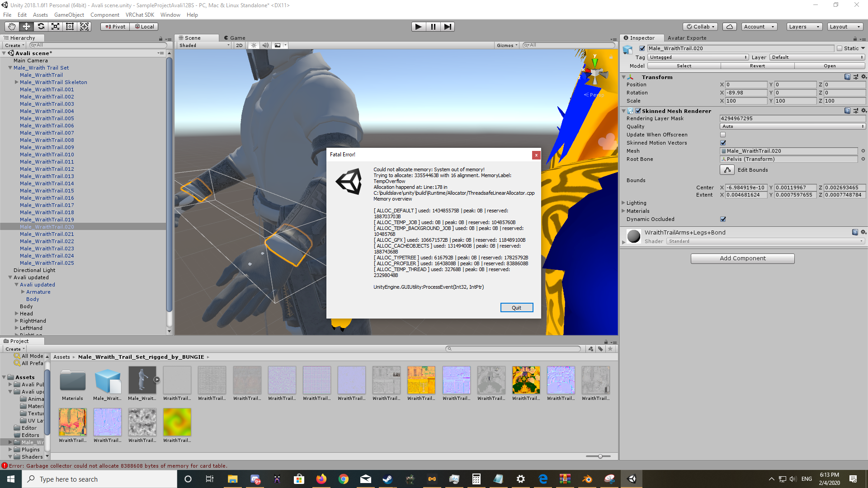This screenshot has height=488, width=868.
Task: Select the Rotate tool
Action: click(41, 27)
